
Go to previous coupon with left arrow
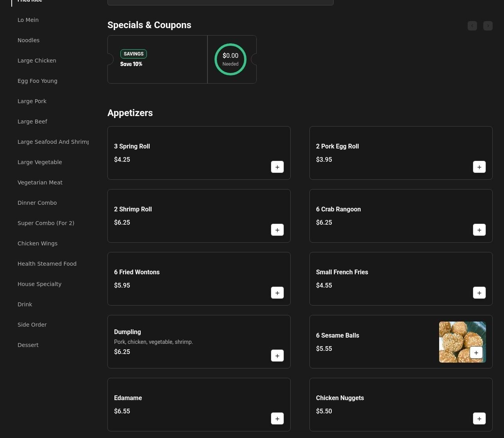[472, 26]
